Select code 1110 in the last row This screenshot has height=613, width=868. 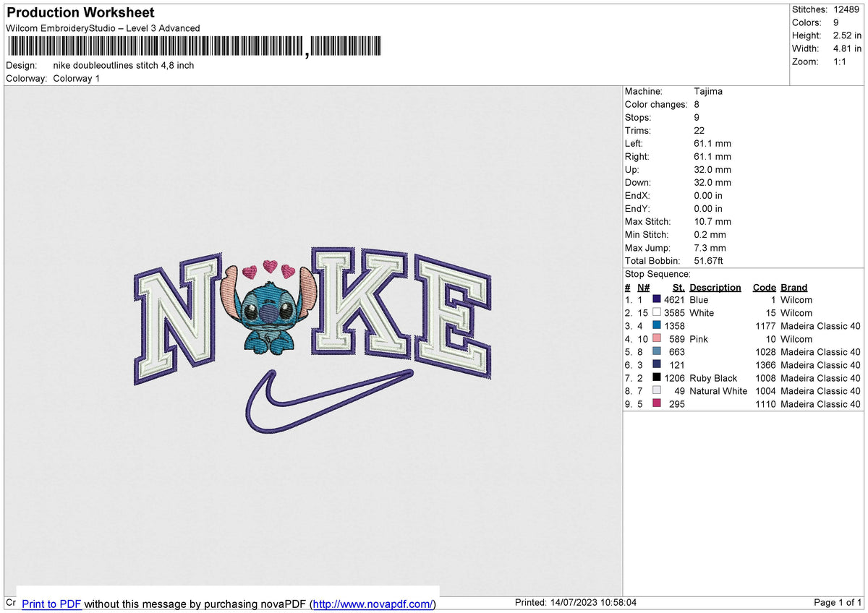click(x=765, y=404)
